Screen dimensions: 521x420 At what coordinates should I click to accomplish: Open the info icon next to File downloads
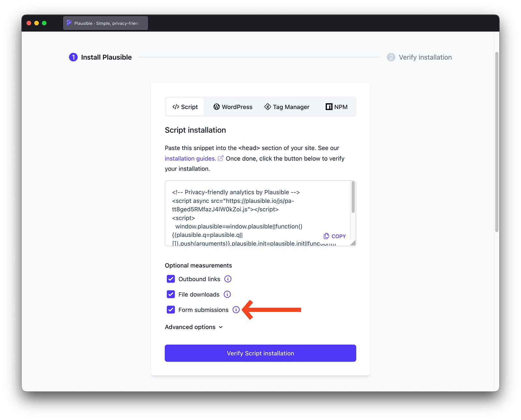click(227, 294)
